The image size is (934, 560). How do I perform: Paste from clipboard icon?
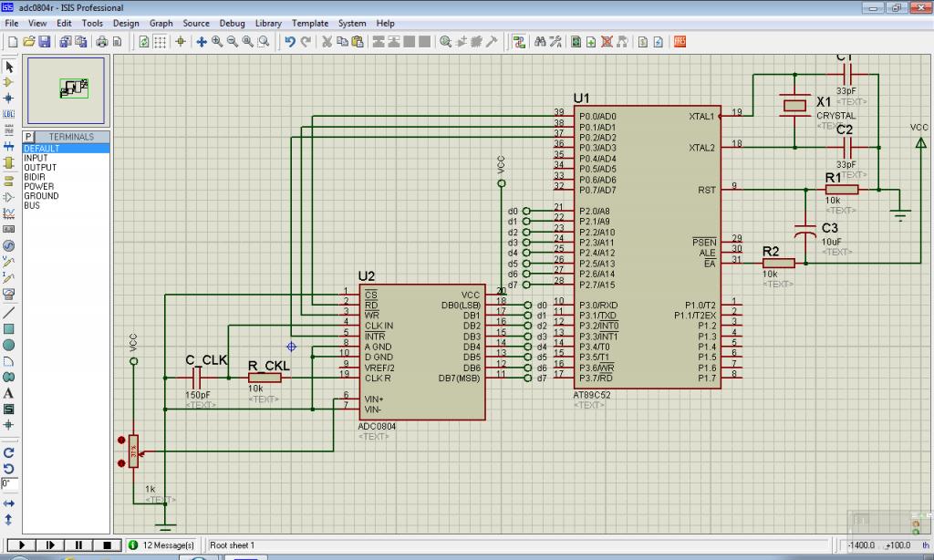358,42
